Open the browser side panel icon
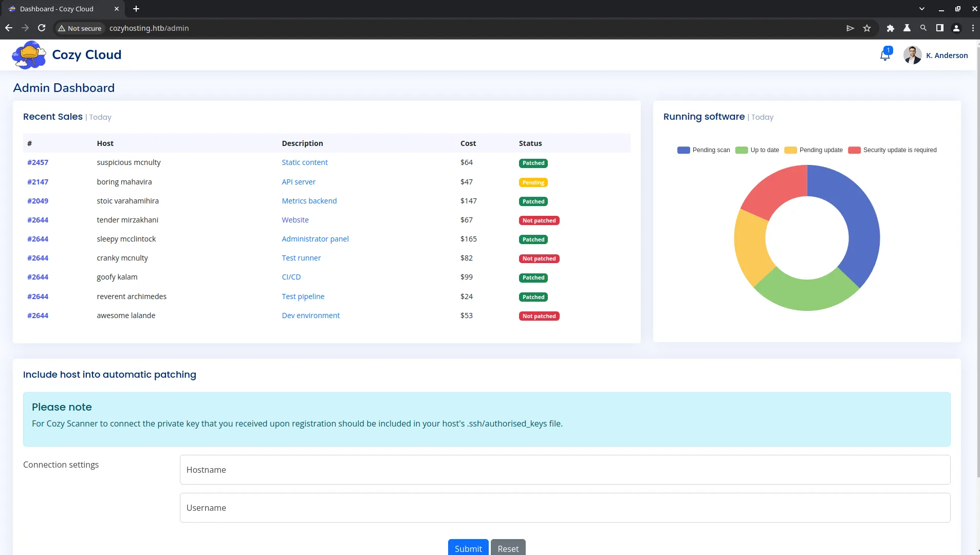Image resolution: width=980 pixels, height=555 pixels. [939, 28]
